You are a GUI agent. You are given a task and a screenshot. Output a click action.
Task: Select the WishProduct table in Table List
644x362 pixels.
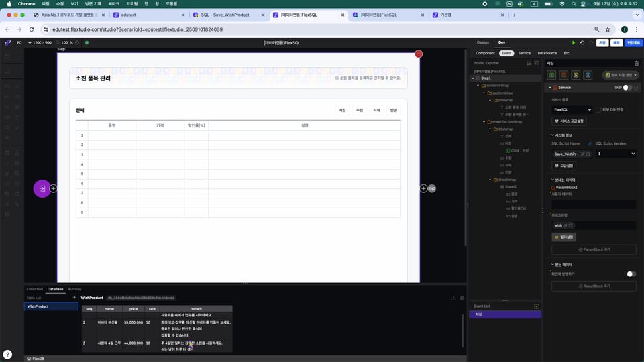(51, 306)
